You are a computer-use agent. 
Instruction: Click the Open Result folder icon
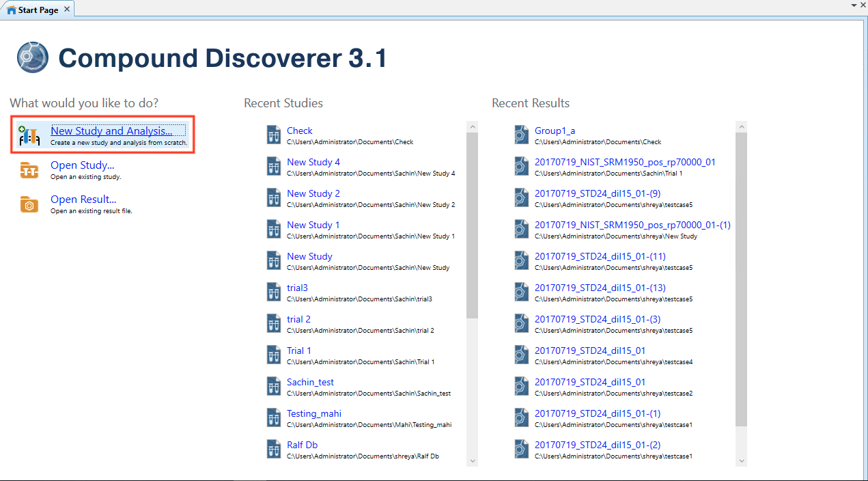(29, 204)
